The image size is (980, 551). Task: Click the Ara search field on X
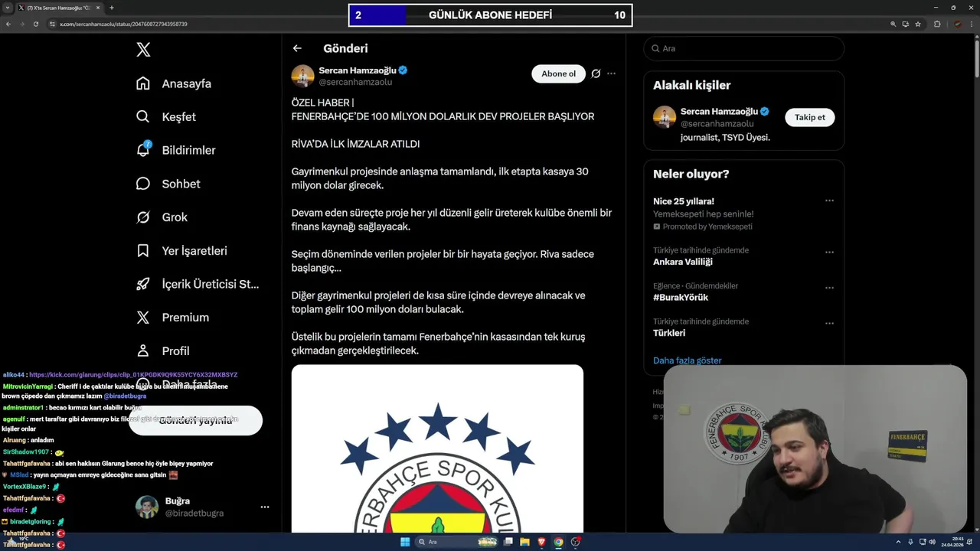coord(743,48)
